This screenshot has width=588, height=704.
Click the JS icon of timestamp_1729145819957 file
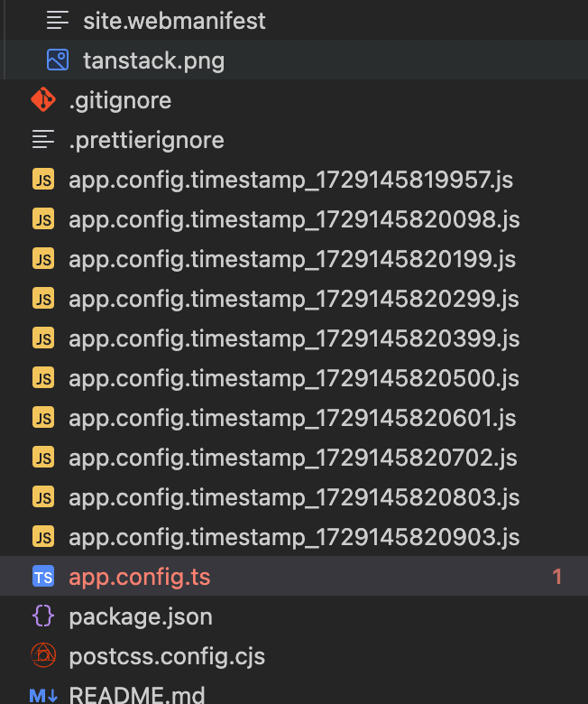pos(42,180)
